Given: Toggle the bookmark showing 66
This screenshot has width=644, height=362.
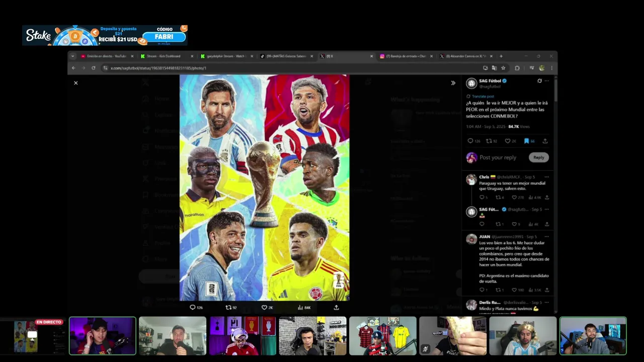Looking at the screenshot, I should coord(529,141).
